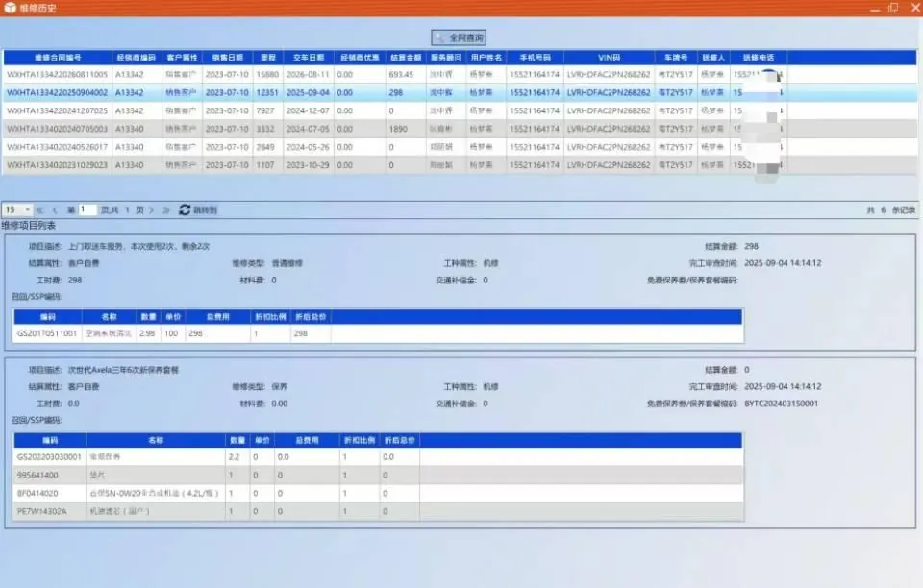Select parts row PE7W14302A

pyautogui.click(x=379, y=511)
